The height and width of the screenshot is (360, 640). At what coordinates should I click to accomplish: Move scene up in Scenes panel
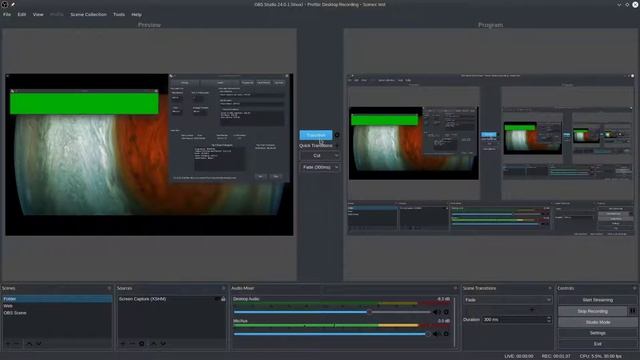point(29,344)
